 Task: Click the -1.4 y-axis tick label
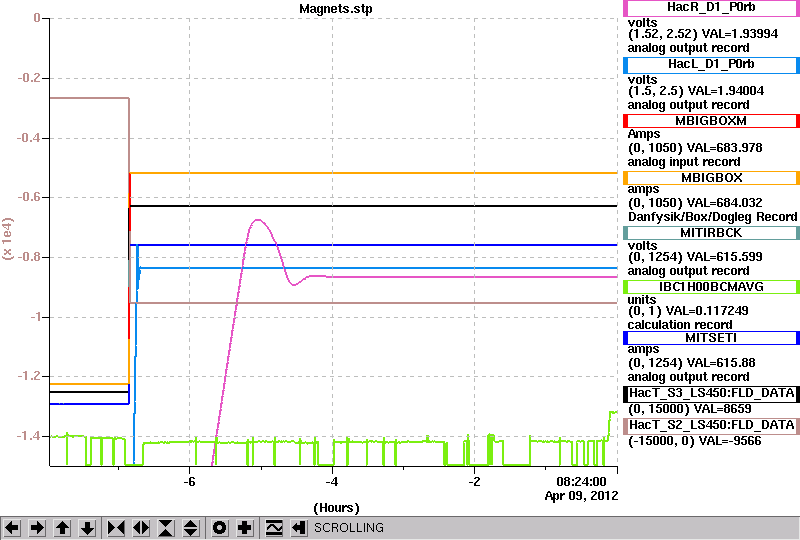(x=29, y=435)
